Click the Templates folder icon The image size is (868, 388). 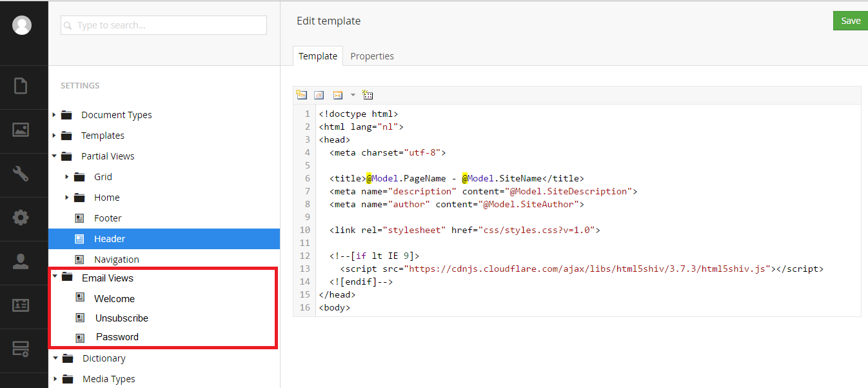point(66,136)
